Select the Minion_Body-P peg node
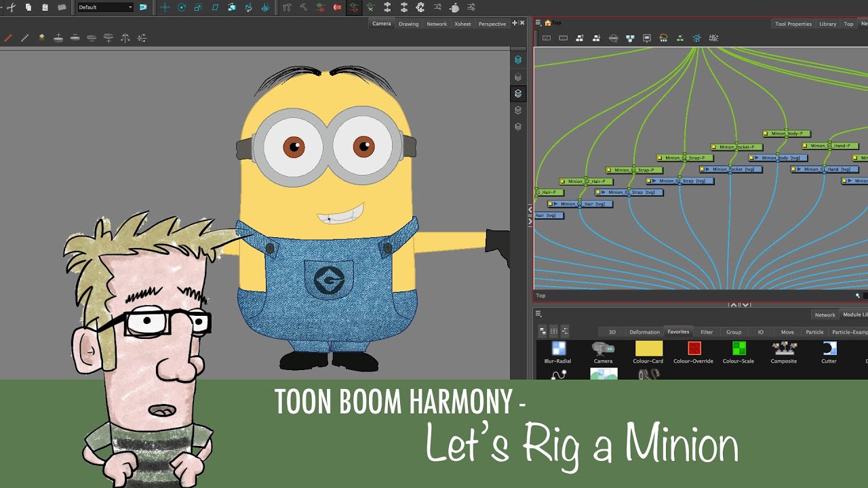Image resolution: width=868 pixels, height=488 pixels. [787, 134]
